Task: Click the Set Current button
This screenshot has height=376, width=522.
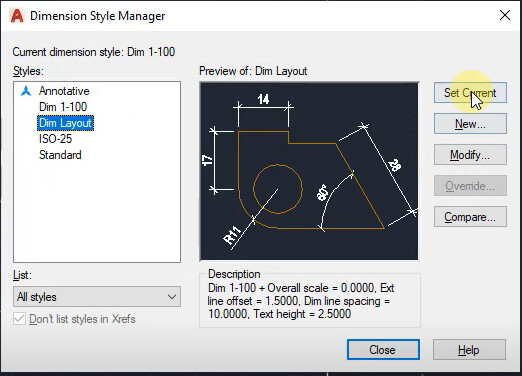Action: 470,93
